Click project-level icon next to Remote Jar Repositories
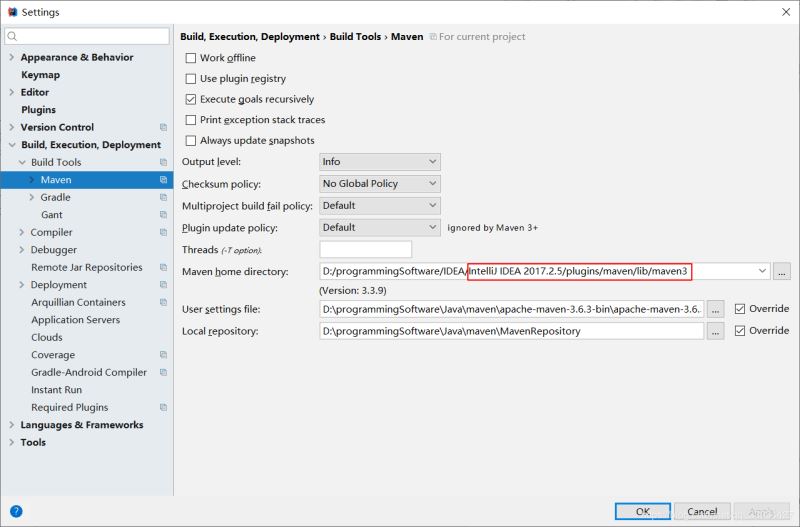Viewport: 800px width, 527px height. point(163,267)
